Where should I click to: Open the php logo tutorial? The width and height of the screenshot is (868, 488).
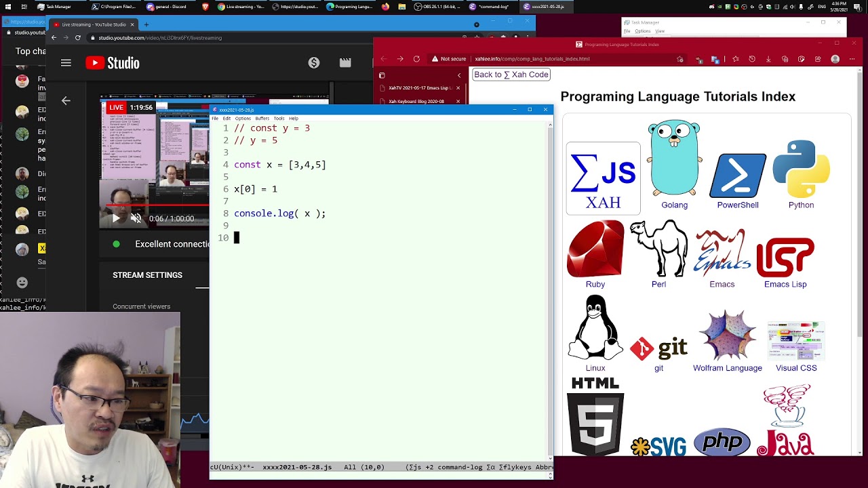pos(722,442)
